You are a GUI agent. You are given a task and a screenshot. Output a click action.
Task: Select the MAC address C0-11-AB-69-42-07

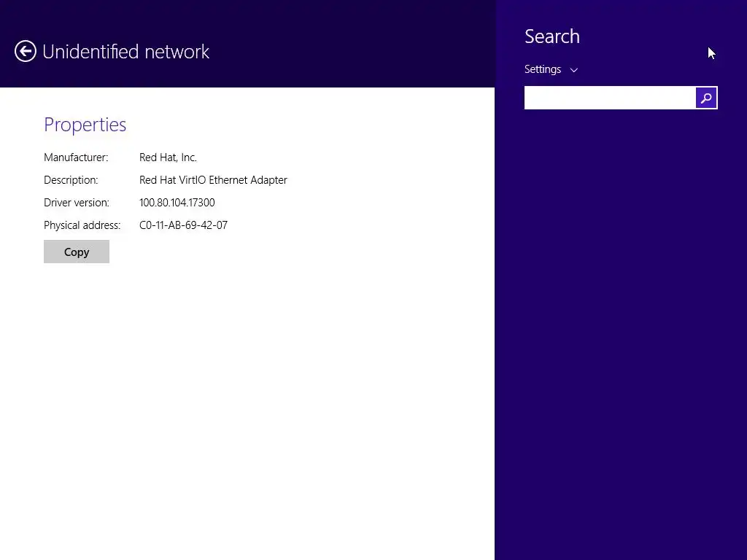[183, 225]
